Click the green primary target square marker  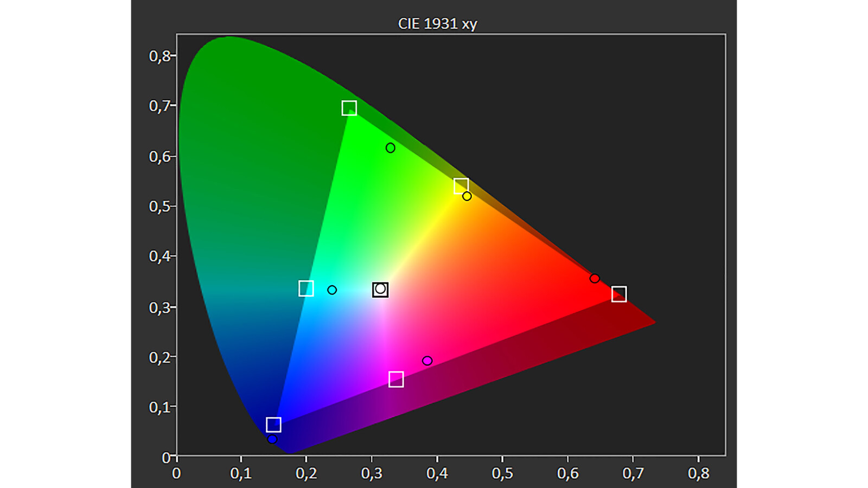pos(349,108)
